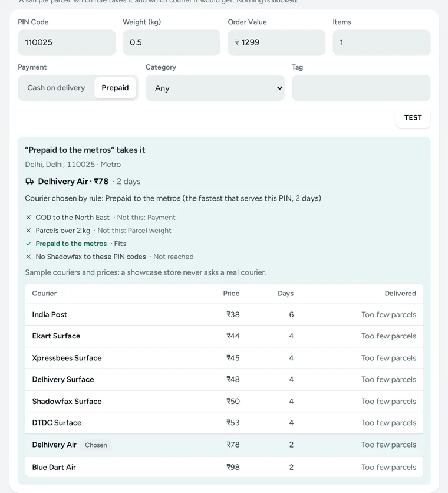
Task: Click the X icon next to COD to the North East
Action: [28, 218]
